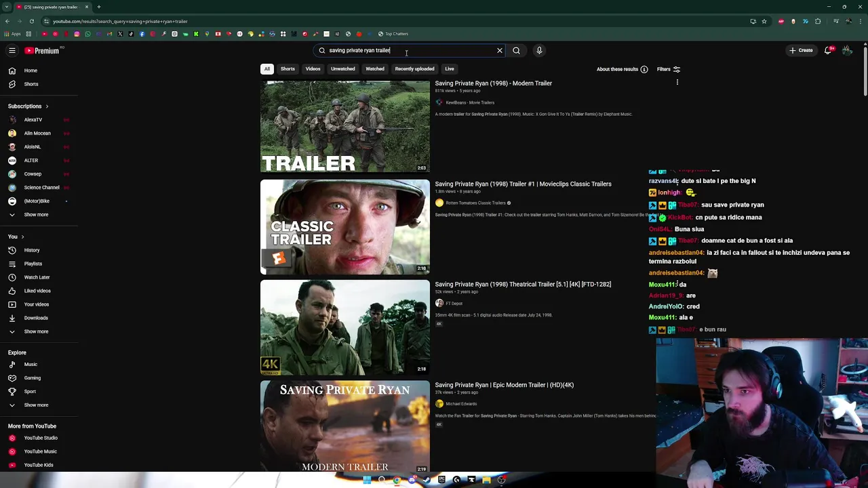
Task: Open the Windows Start menu
Action: pos(367,480)
